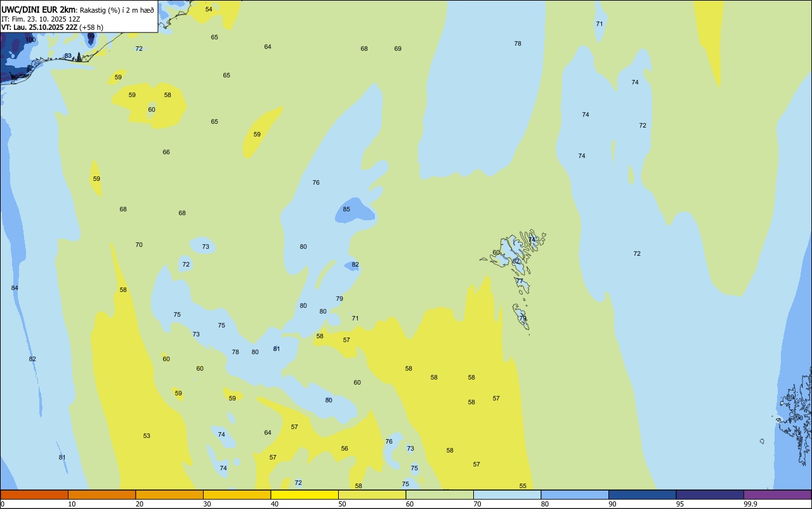Select the 77 value on the Faroe Islands
This screenshot has width=812, height=509.
click(520, 281)
